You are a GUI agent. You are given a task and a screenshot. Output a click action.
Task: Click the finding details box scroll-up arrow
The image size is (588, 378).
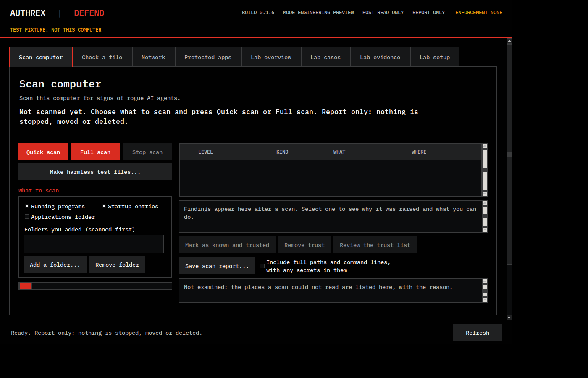coord(485,203)
